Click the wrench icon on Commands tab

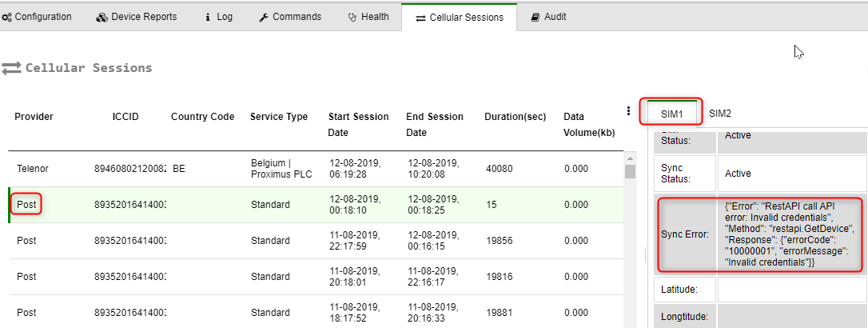coord(264,17)
